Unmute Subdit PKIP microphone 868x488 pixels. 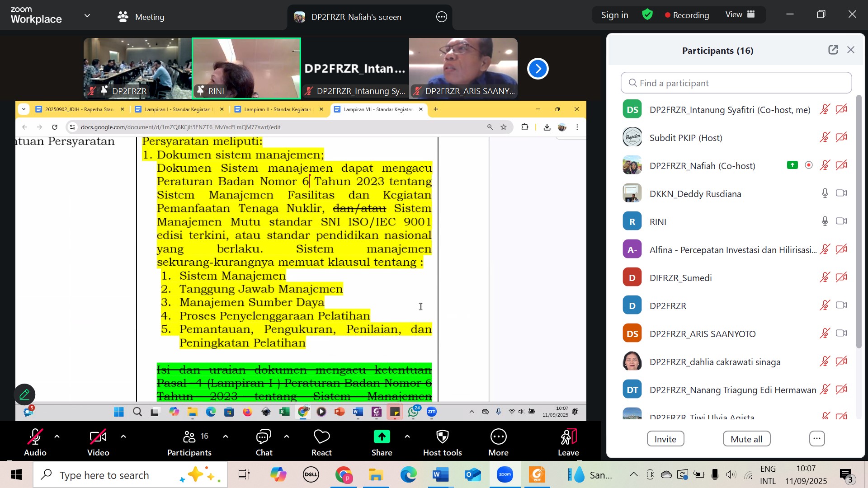click(x=825, y=137)
